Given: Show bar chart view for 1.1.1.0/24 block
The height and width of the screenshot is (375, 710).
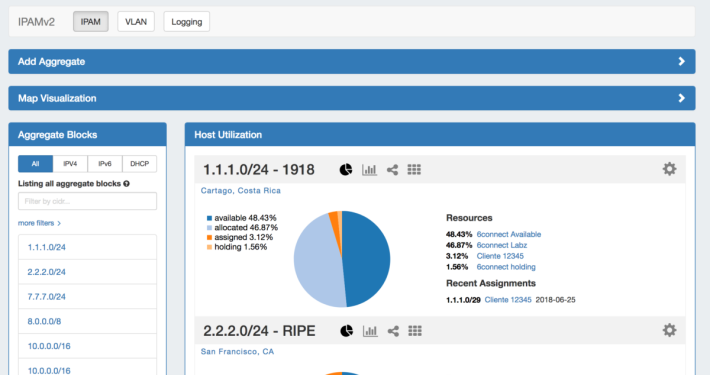Looking at the screenshot, I should 369,170.
